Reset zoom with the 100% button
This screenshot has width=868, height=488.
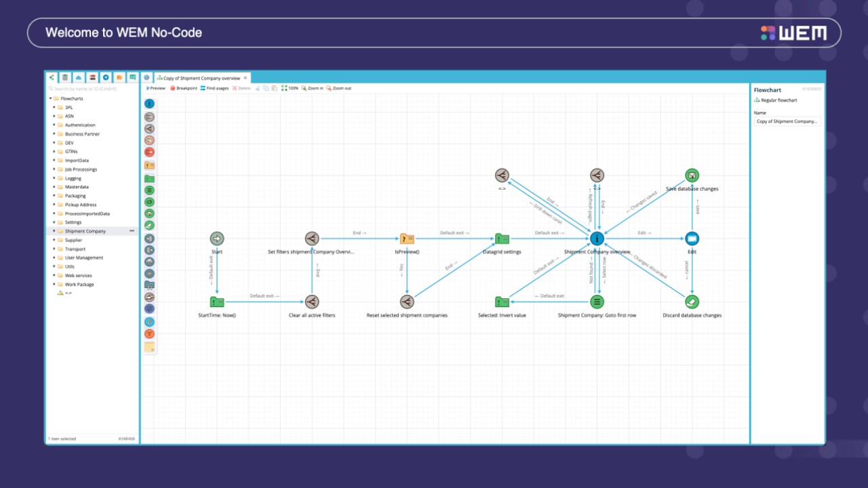point(290,88)
